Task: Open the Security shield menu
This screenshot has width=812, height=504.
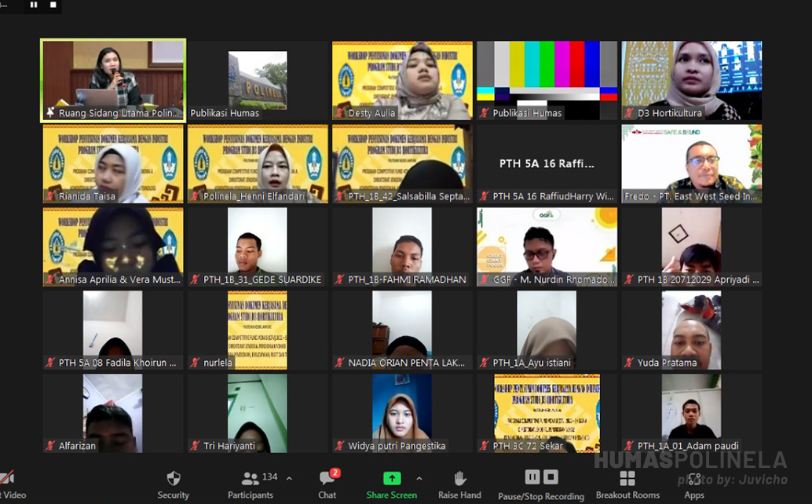Action: [174, 479]
